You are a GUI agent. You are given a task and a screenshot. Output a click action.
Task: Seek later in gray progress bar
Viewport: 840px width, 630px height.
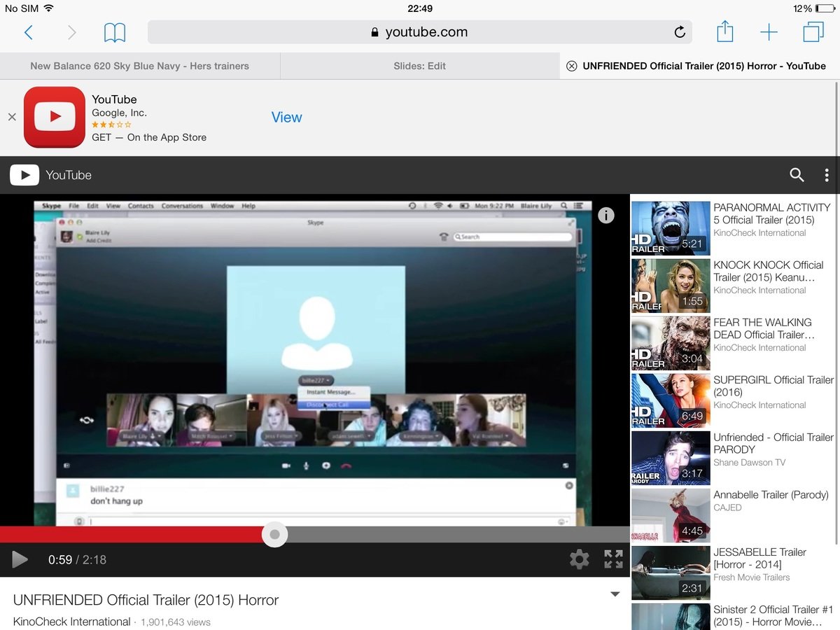(x=458, y=534)
